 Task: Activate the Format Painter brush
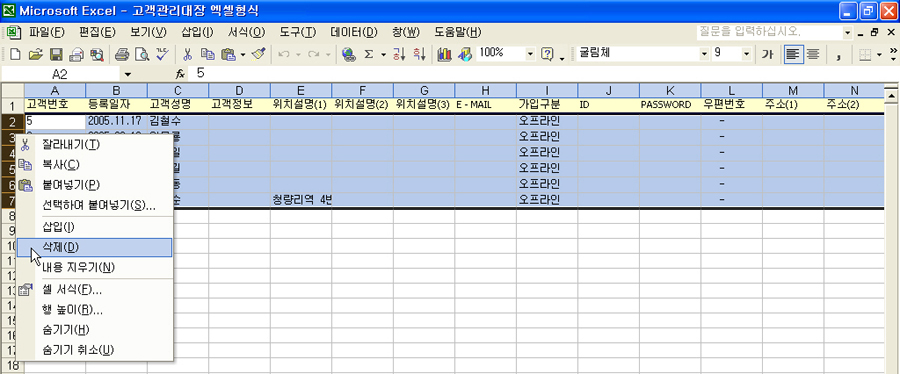[x=259, y=54]
